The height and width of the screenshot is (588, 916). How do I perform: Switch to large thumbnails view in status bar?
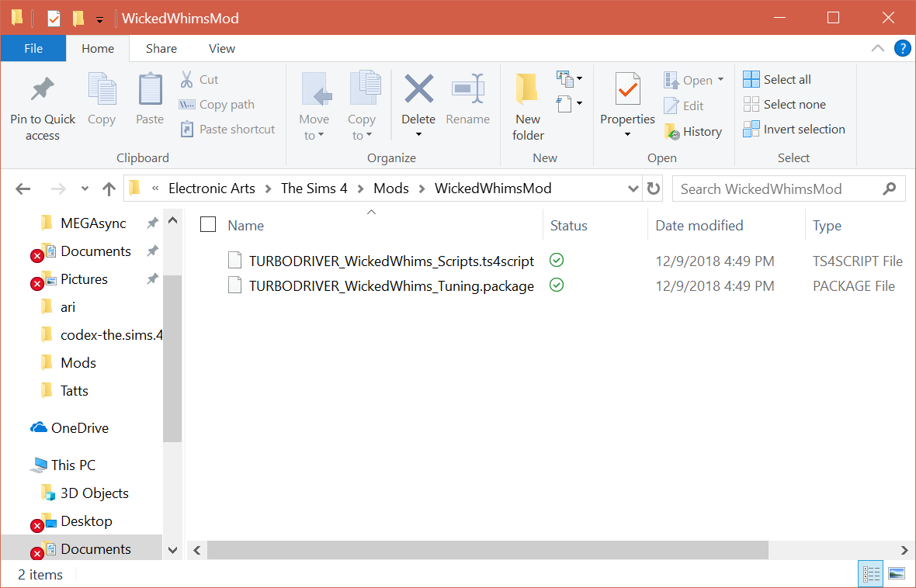click(x=897, y=575)
